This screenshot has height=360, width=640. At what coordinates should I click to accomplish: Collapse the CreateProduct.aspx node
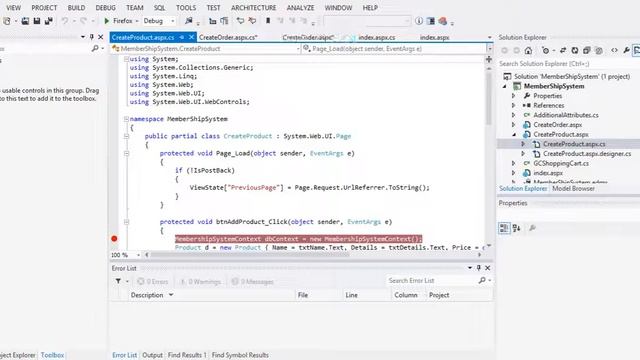(x=514, y=134)
